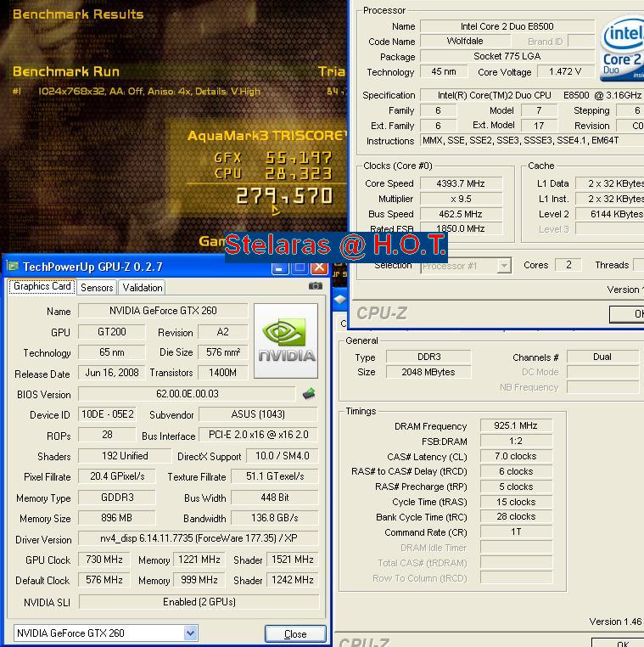The height and width of the screenshot is (647, 644).
Task: Click the memory Size value 2048 MBytes
Action: (x=428, y=372)
